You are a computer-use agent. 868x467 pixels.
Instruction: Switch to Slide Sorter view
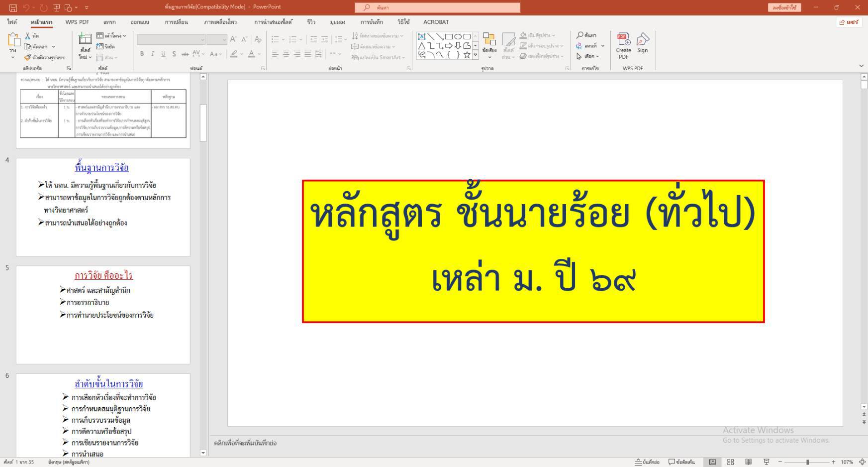point(730,462)
